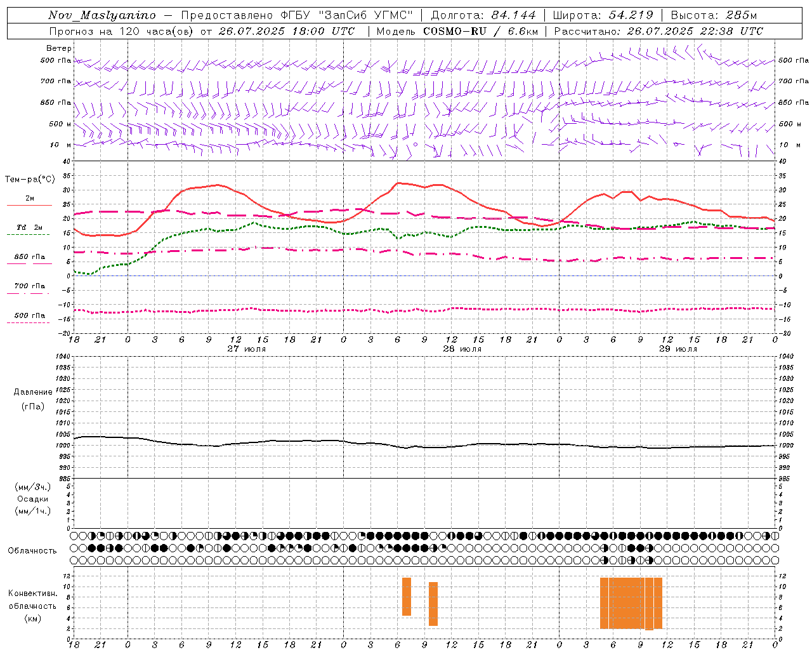The height and width of the screenshot is (650, 812).
Task: Click the (мм/3ч.) precipitation unit label
Action: [x=33, y=487]
